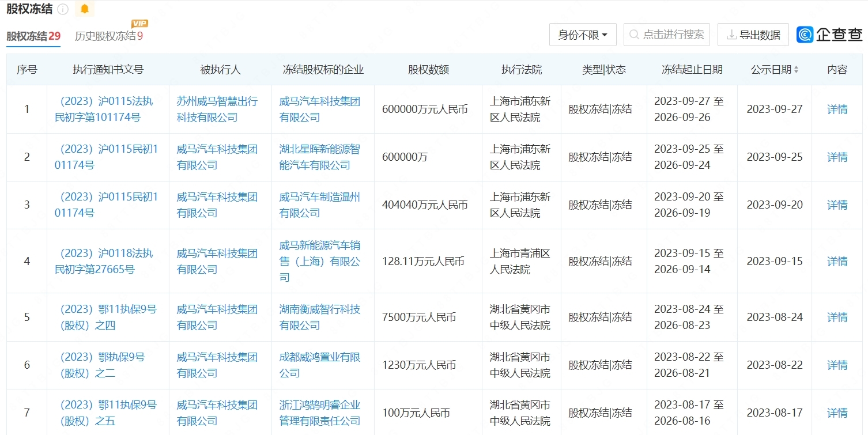The image size is (868, 435).
Task: Open 浙江鸿鹄明睿企业管理有限责任公司 link
Action: coord(319,413)
